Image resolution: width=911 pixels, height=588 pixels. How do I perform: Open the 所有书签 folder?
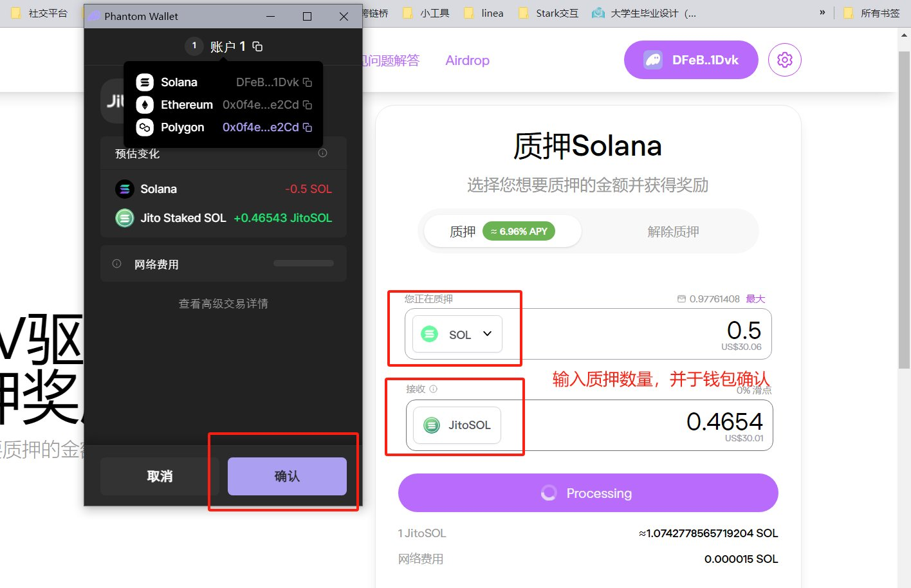(872, 13)
